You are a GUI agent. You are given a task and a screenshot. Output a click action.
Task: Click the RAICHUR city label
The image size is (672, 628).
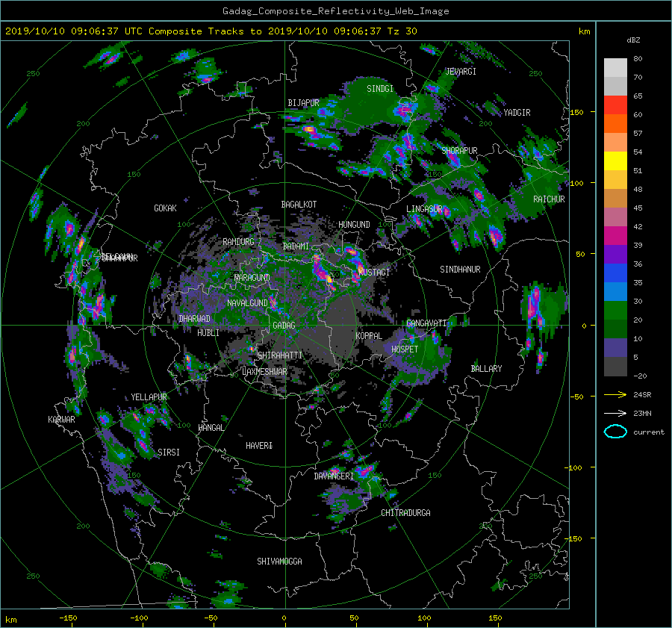coord(549,199)
